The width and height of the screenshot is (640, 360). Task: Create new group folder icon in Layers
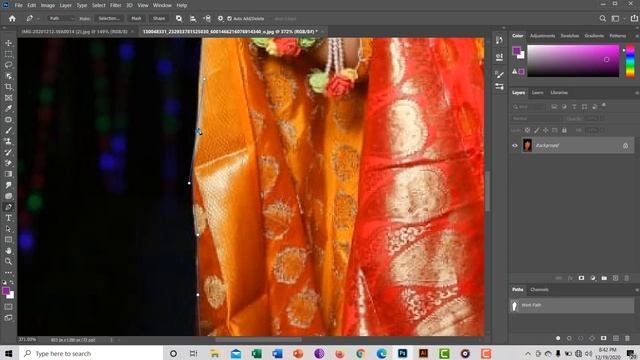604,278
